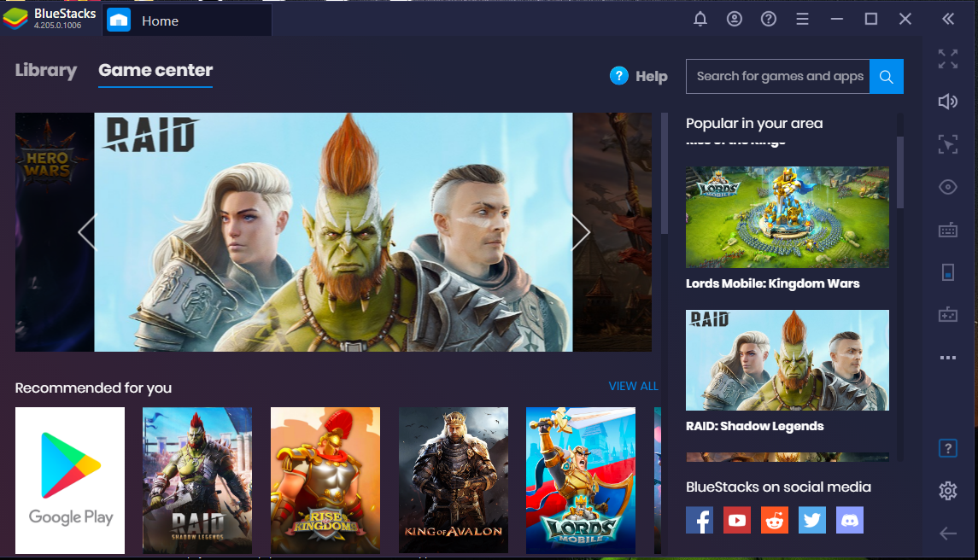Viewport: 978px width, 560px height.
Task: Open Google Play tile
Action: (70, 480)
